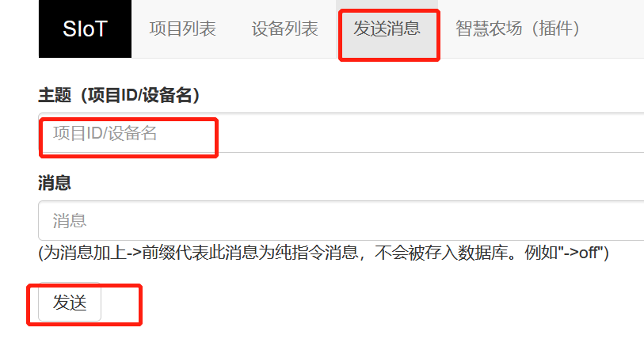Show devices via 设备列表 link
The image size is (644, 339).
tap(284, 29)
